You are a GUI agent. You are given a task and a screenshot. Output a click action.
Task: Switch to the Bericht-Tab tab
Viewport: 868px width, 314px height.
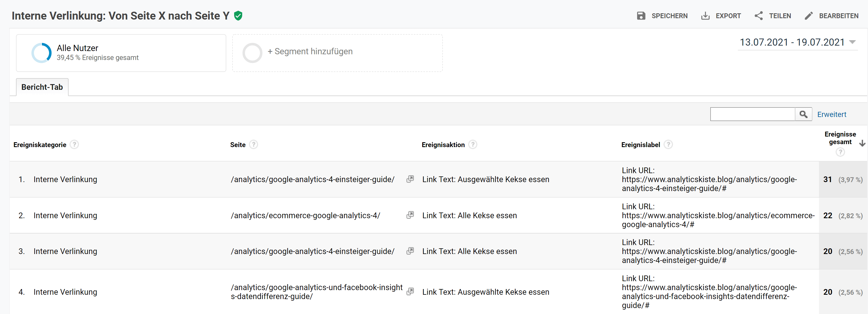pyautogui.click(x=42, y=87)
